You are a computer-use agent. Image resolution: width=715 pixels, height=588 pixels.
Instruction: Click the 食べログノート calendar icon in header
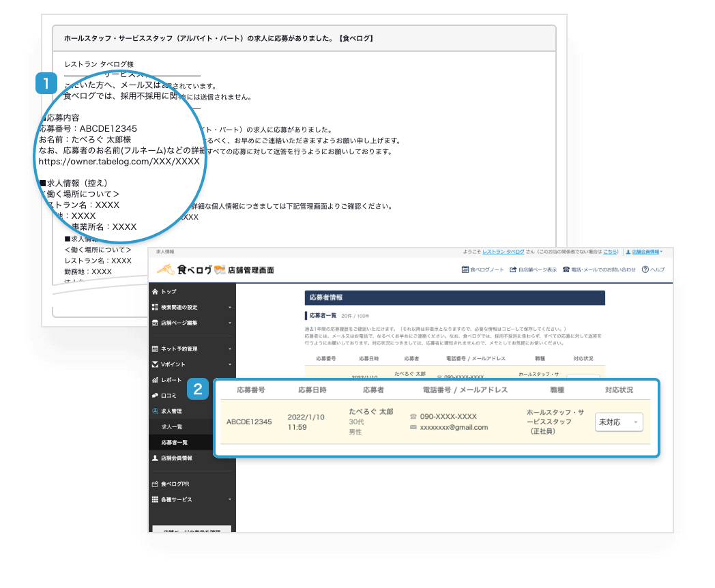[465, 269]
